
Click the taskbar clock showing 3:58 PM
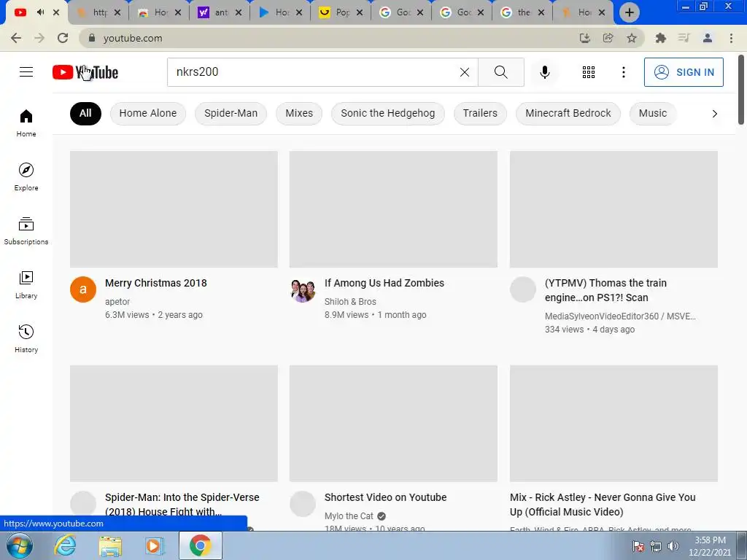(710, 545)
